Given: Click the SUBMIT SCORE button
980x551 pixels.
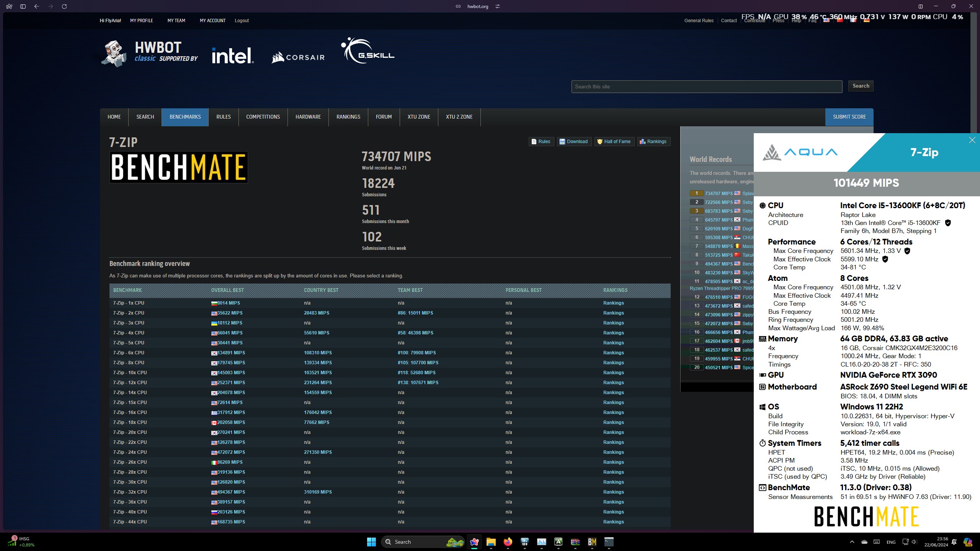Looking at the screenshot, I should tap(849, 117).
